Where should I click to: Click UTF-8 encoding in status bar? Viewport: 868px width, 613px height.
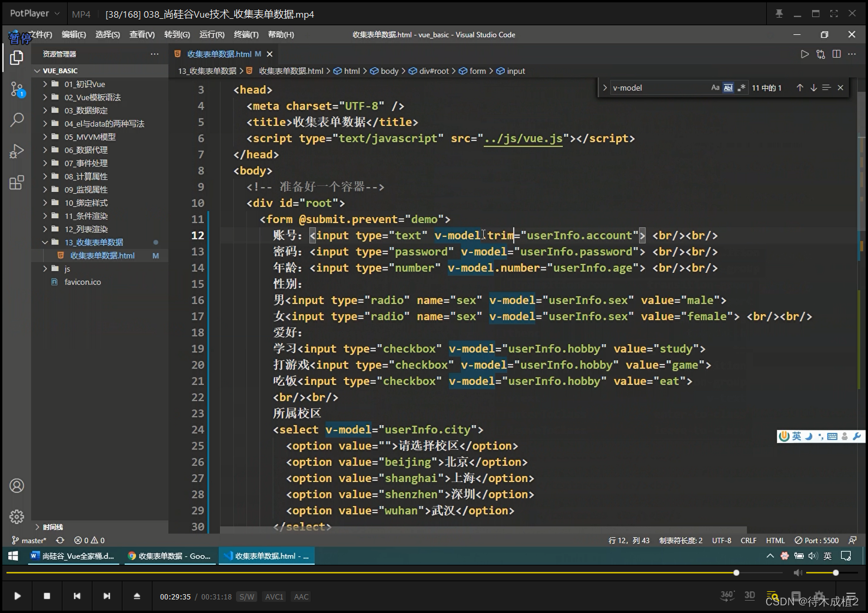(721, 540)
